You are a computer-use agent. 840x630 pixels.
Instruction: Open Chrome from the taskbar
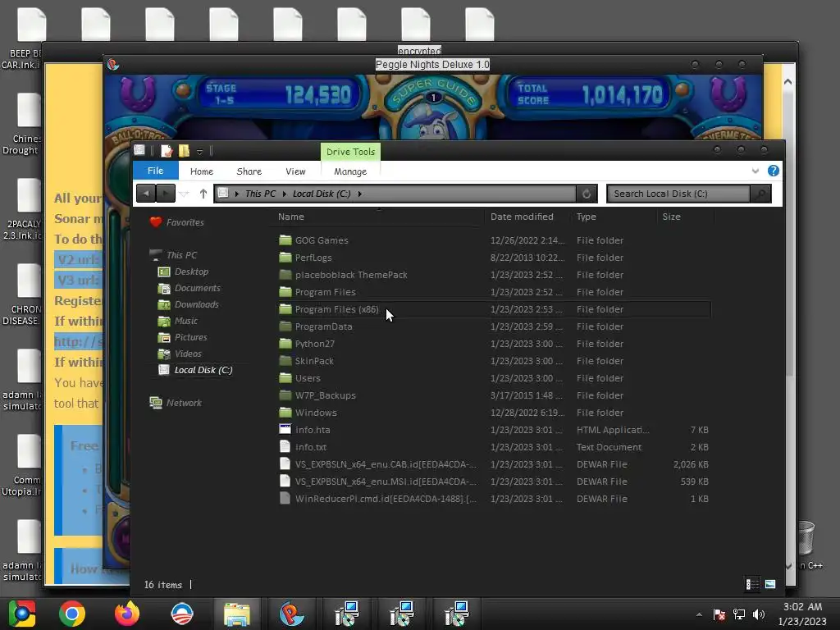click(72, 614)
